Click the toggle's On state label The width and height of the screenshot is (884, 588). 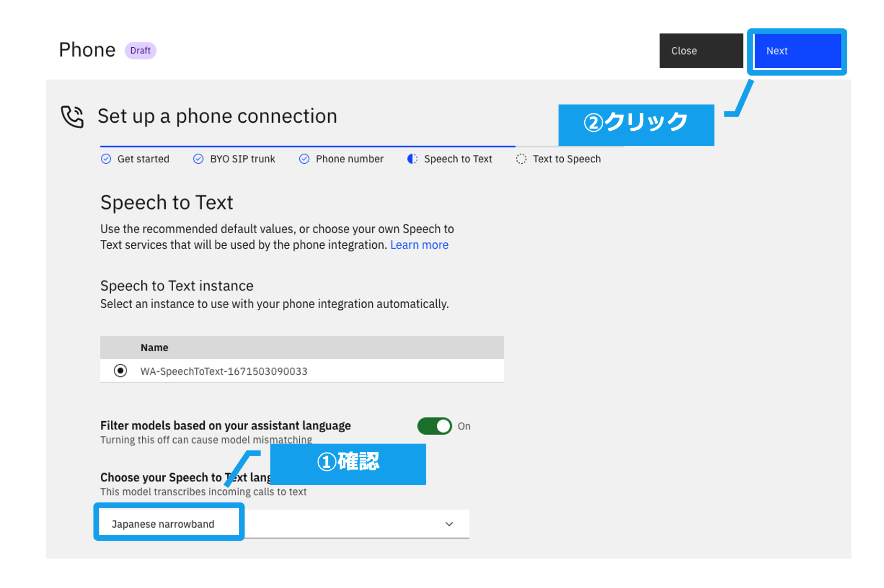click(464, 426)
